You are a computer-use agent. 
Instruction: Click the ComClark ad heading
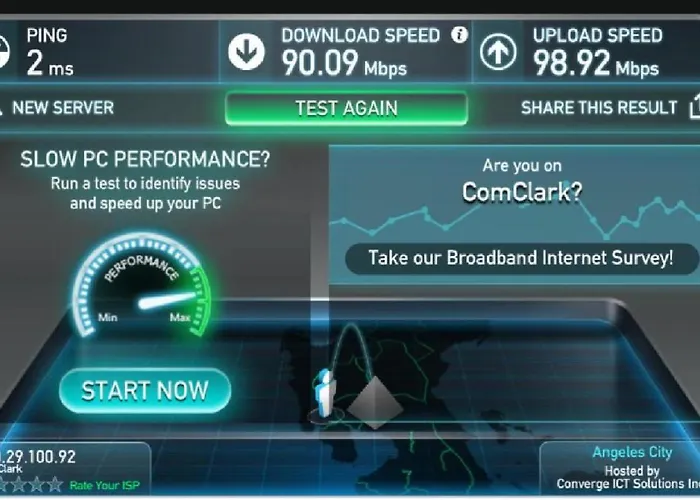point(522,192)
